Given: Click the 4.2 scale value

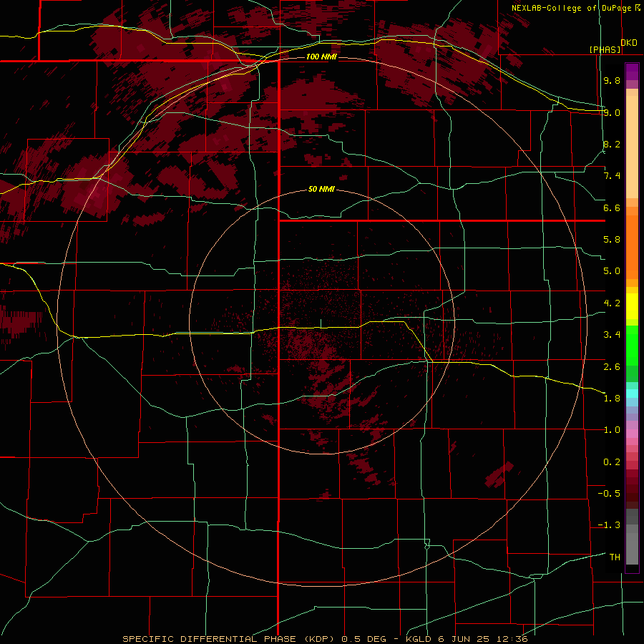Looking at the screenshot, I should pos(612,303).
